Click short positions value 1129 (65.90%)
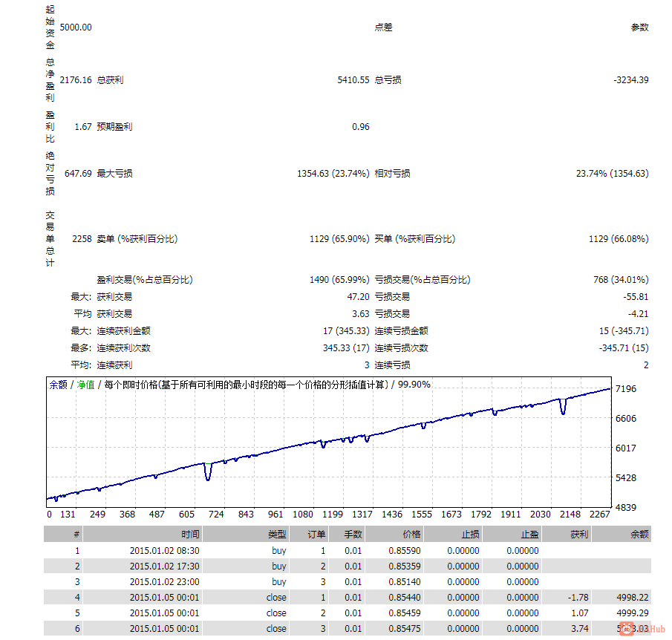This screenshot has height=640, width=672. 339,239
